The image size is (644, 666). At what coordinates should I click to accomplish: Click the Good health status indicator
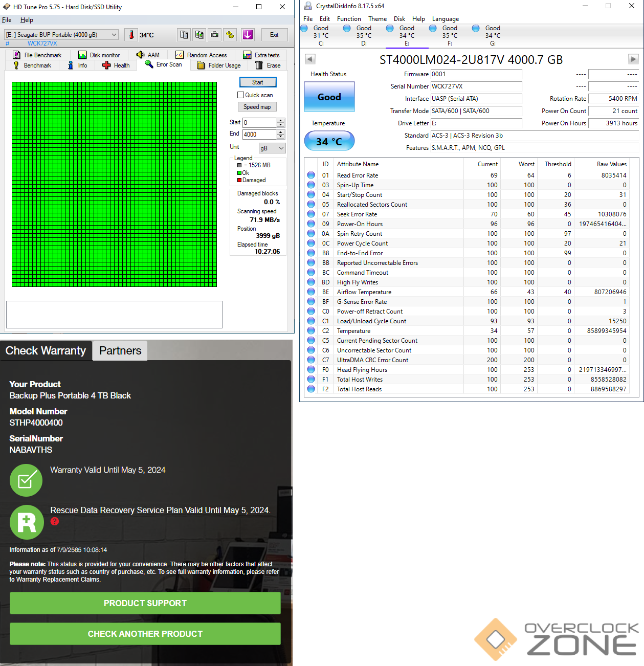pyautogui.click(x=329, y=97)
